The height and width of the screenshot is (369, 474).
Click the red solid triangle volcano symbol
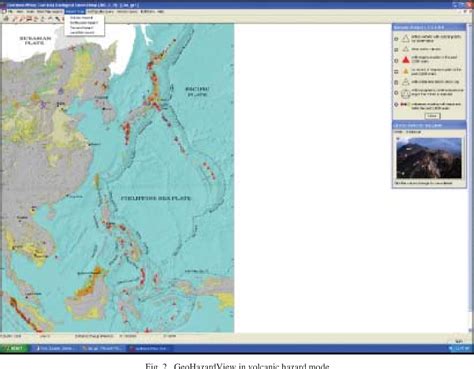coord(406,60)
